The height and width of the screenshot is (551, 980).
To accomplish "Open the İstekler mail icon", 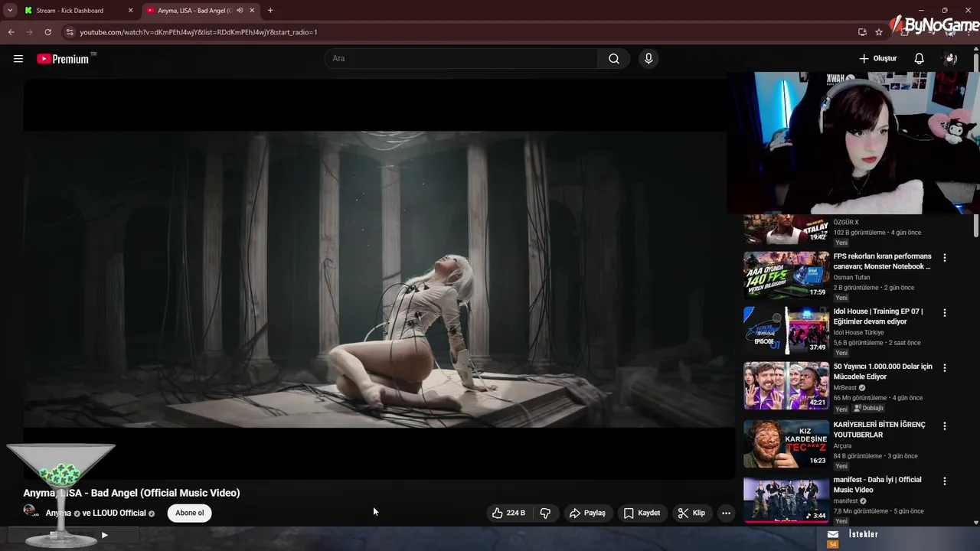I will point(833,534).
